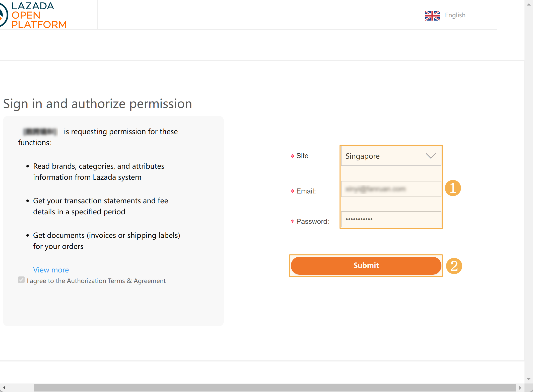Toggle the Authorization Terms agreement checkbox

click(x=21, y=280)
